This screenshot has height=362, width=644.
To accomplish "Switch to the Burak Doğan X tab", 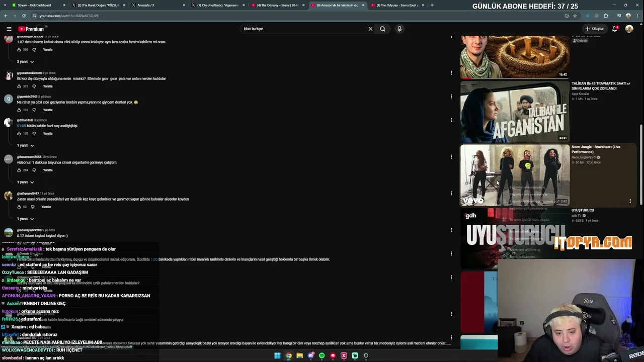I will pos(99,5).
